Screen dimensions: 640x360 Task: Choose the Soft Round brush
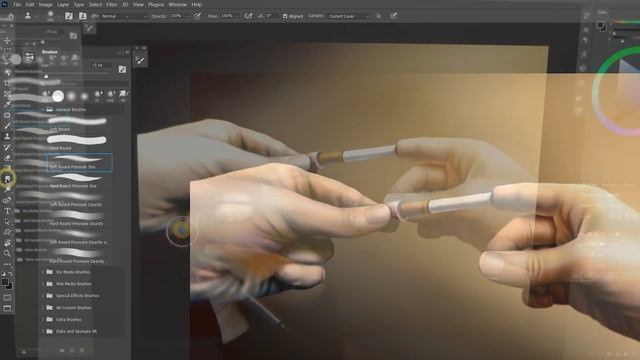[78, 124]
